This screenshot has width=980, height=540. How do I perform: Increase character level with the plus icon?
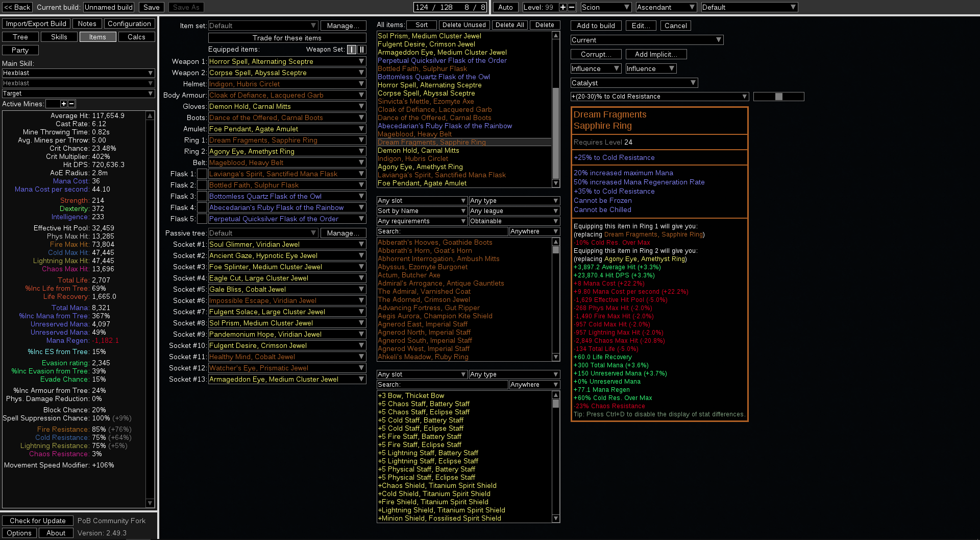click(x=563, y=7)
